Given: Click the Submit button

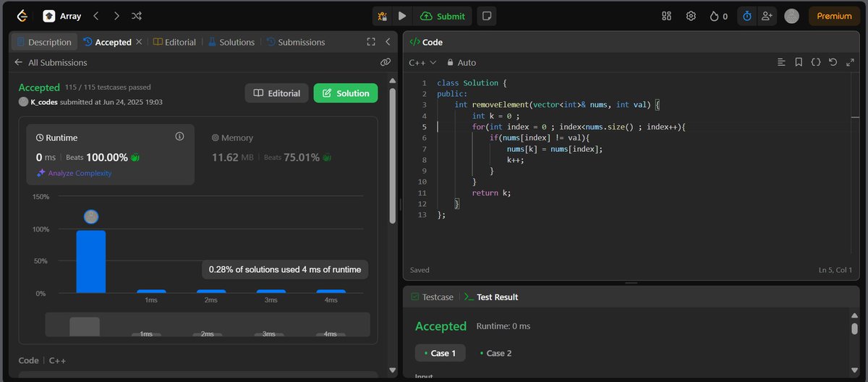Looking at the screenshot, I should pos(443,16).
